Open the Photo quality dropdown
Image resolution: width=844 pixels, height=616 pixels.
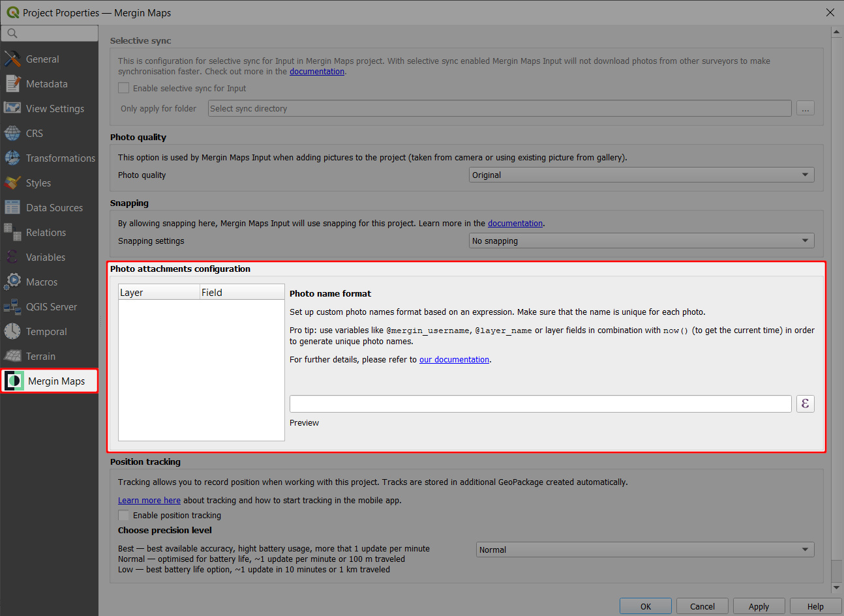coord(642,175)
